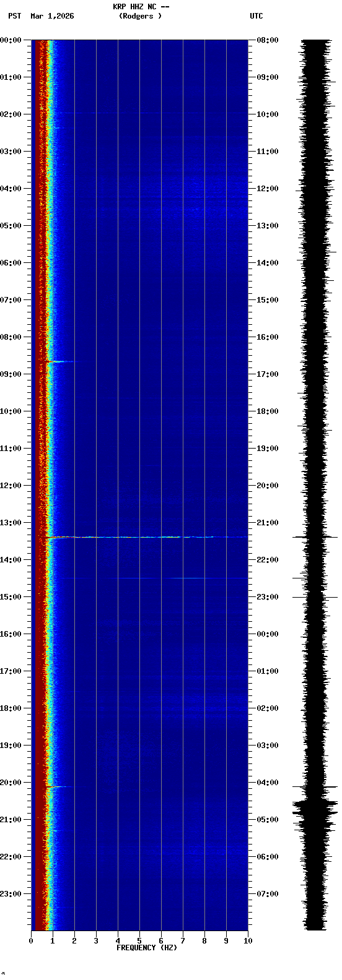
Task: Click the 06:00 UTC time tick label
Action: coord(268,857)
